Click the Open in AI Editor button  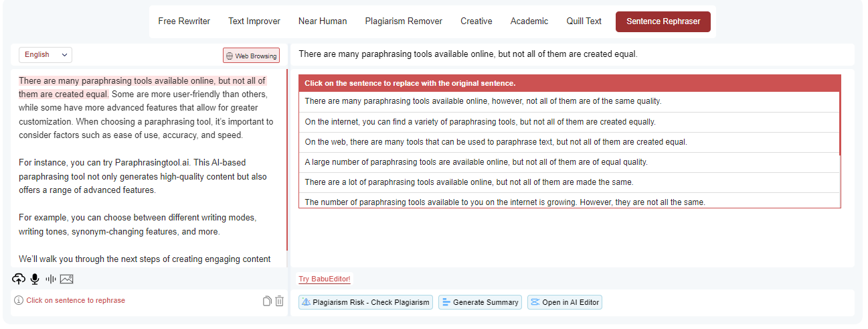click(x=564, y=302)
